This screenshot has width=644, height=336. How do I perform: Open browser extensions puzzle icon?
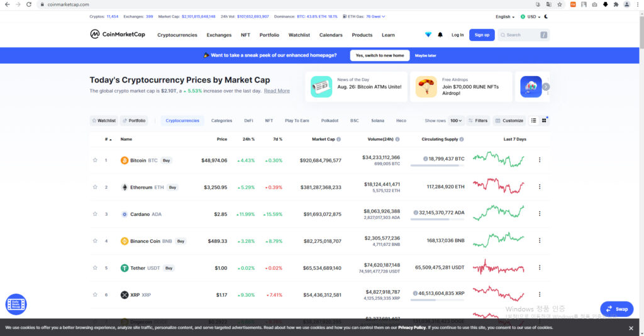coord(616,4)
